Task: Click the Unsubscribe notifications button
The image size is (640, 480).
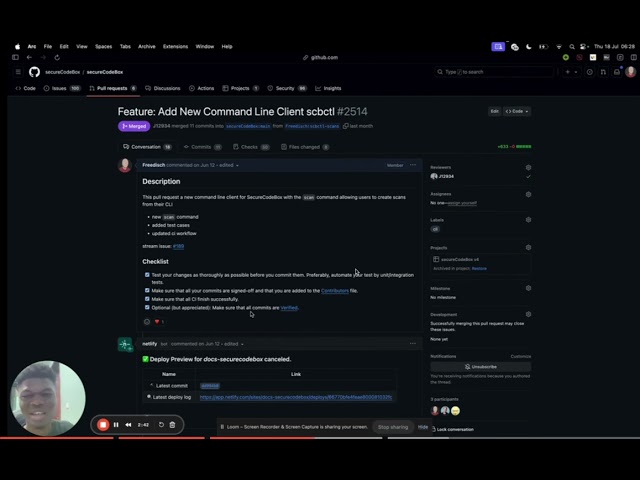Action: [x=480, y=367]
